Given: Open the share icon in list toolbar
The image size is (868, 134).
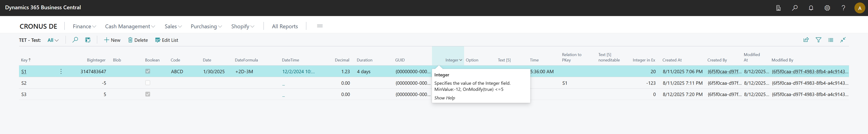Looking at the screenshot, I should point(806,40).
